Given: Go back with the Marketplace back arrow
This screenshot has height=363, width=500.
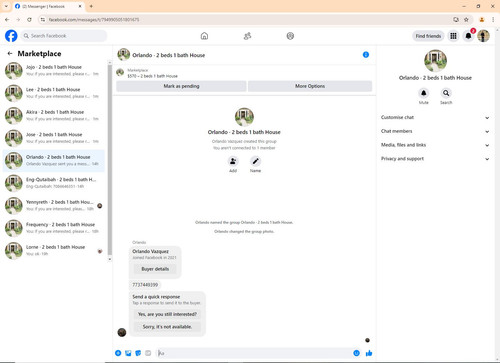Looking at the screenshot, I should 10,53.
